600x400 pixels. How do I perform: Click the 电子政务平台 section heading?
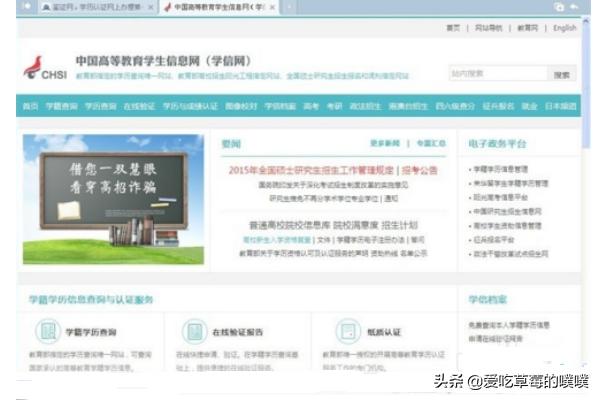(497, 144)
